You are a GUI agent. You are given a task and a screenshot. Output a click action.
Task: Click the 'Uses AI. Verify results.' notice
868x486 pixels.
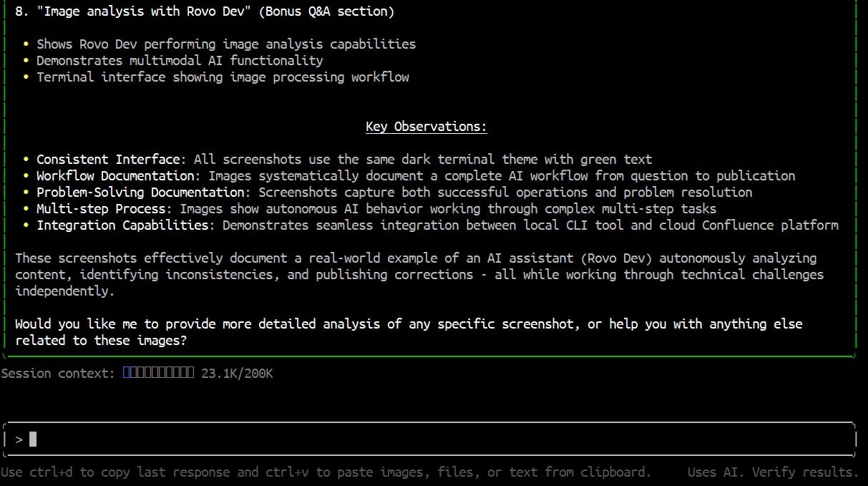pyautogui.click(x=773, y=472)
